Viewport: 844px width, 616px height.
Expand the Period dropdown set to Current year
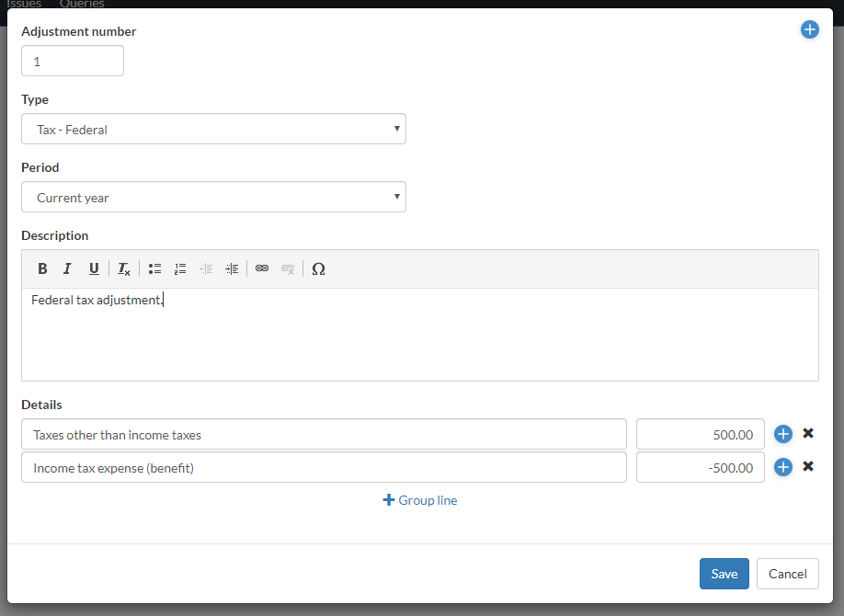(213, 198)
